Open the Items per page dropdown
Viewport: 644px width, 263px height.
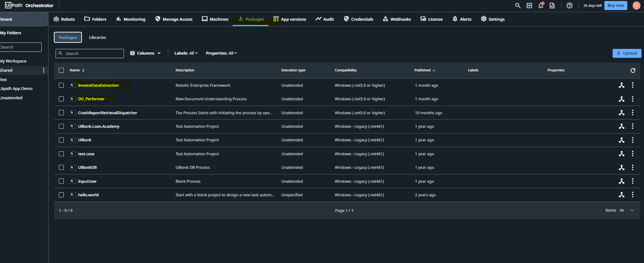tap(632, 211)
